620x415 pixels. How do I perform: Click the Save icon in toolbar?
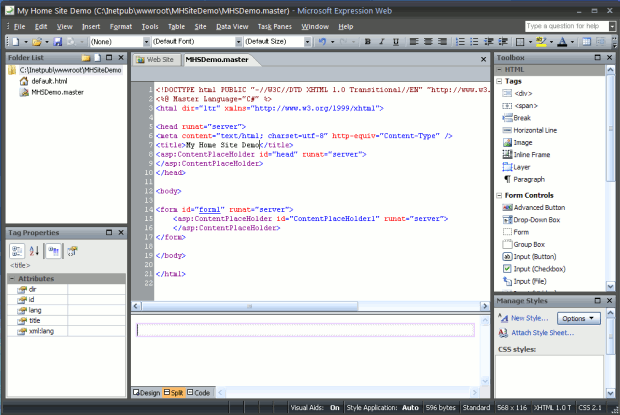(x=59, y=42)
